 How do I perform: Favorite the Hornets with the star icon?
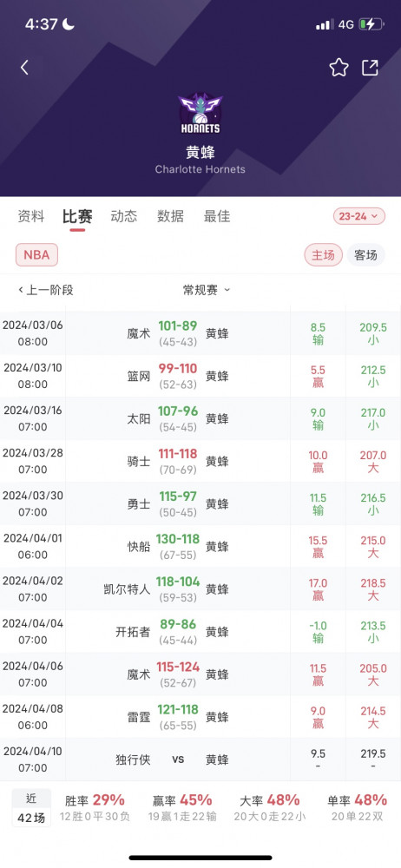pos(339,68)
